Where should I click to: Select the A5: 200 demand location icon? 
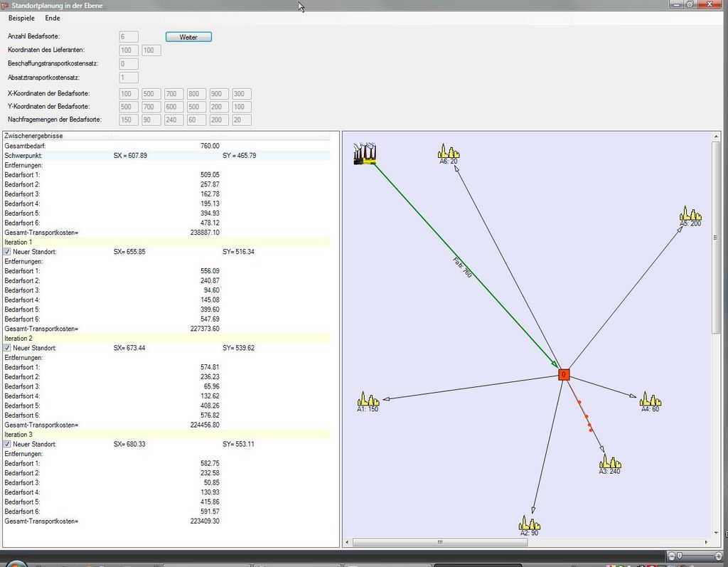[x=690, y=213]
